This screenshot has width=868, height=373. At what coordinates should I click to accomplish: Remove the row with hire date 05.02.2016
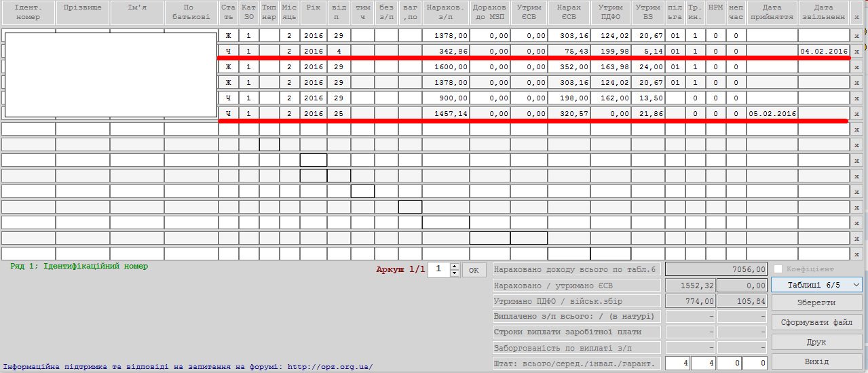tap(856, 113)
